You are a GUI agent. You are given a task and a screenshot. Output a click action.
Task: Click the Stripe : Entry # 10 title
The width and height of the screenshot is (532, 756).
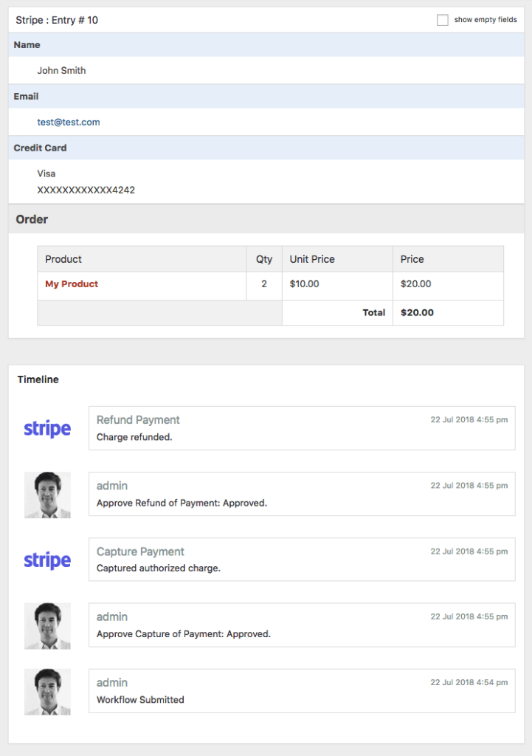click(57, 20)
